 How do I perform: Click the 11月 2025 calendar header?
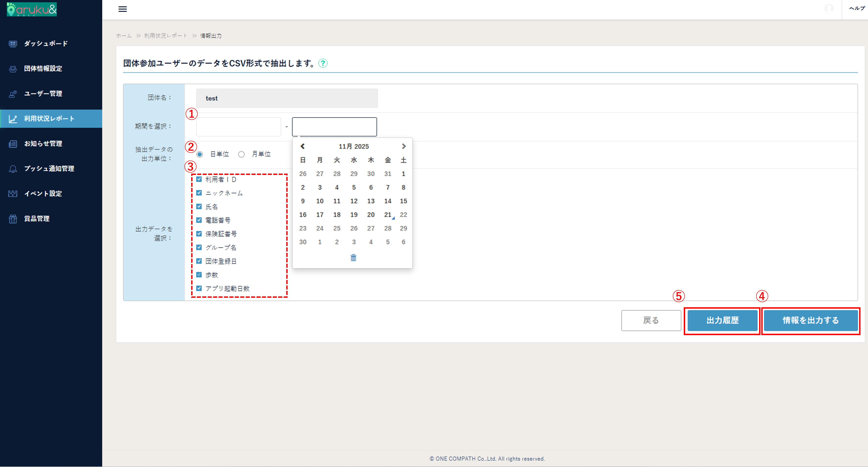click(x=354, y=146)
